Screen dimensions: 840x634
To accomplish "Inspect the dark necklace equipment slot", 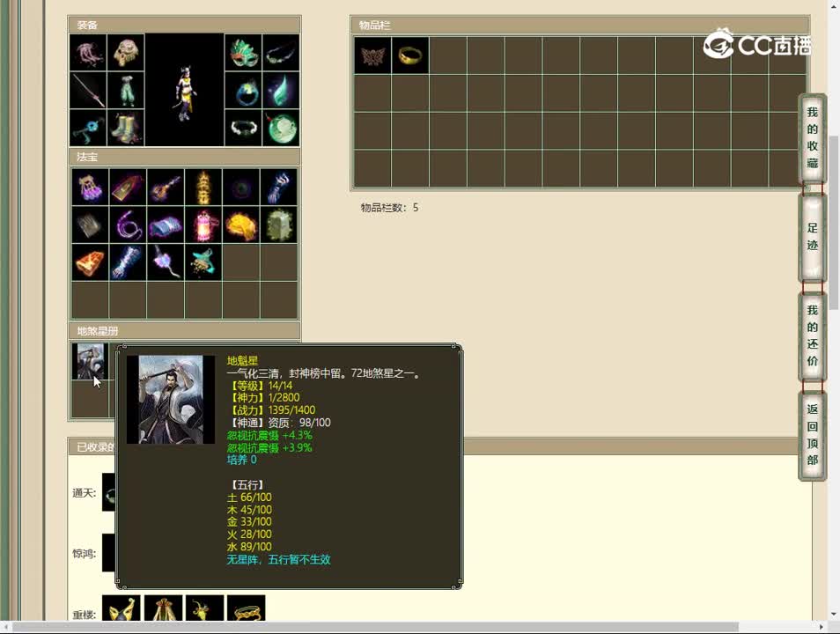I will coord(281,53).
